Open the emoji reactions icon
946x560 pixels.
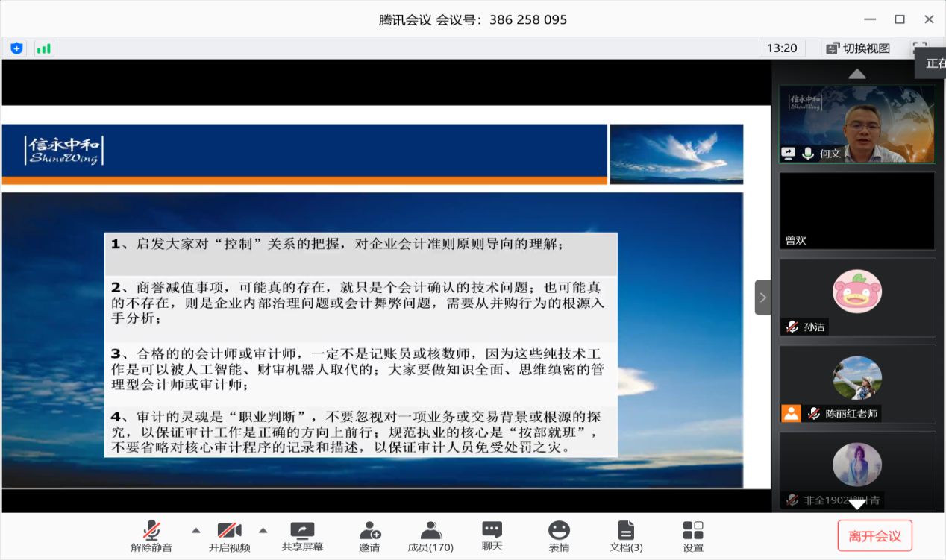click(559, 536)
